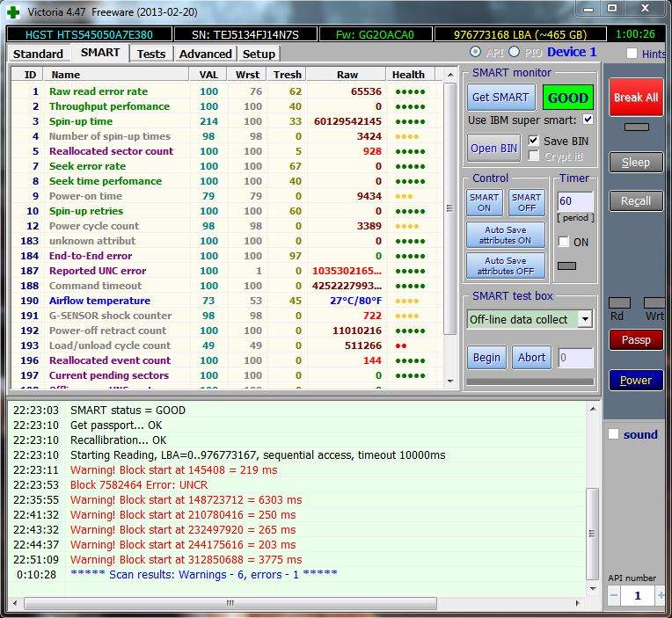Increase API number with plus button

[661, 596]
